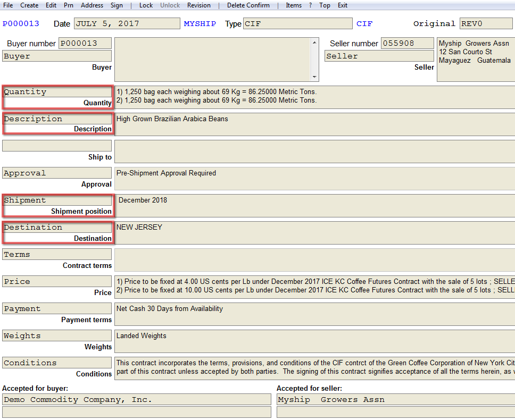Click empty field below Demo Commodity Company
Viewport: 515px width, 420px height.
pos(137,412)
